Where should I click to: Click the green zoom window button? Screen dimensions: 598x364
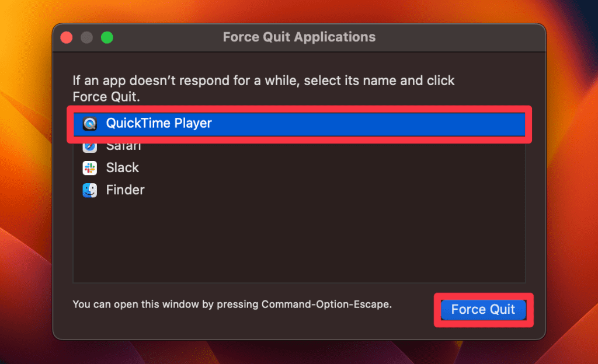tap(107, 38)
